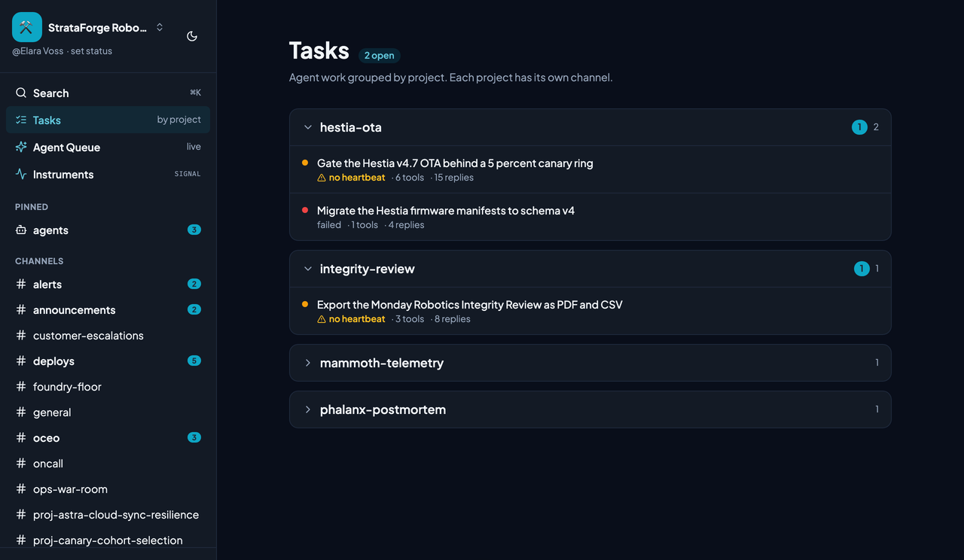The image size is (964, 560).
Task: Click the unread badge on agents
Action: click(x=194, y=230)
